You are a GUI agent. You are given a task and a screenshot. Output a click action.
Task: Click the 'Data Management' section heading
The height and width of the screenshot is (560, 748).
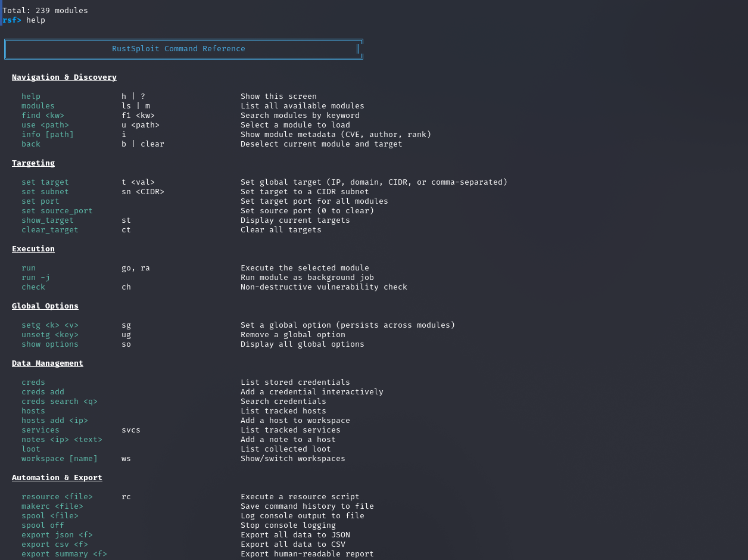coord(48,363)
